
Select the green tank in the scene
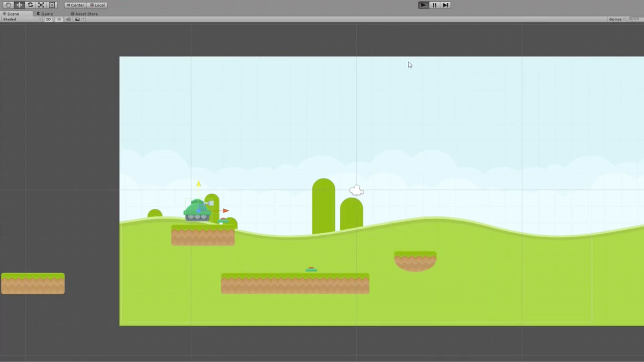pyautogui.click(x=197, y=210)
